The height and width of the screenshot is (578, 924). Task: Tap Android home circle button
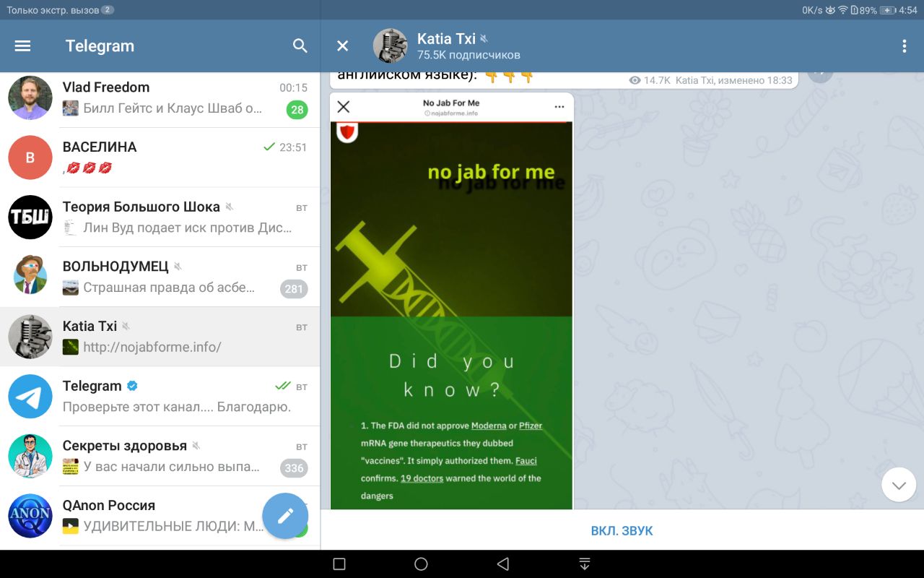(422, 564)
